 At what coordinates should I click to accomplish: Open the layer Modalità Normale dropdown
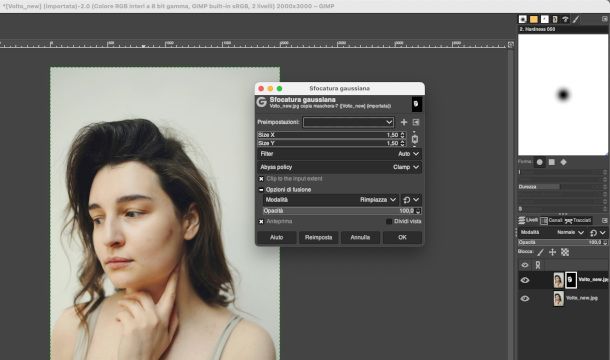552,232
